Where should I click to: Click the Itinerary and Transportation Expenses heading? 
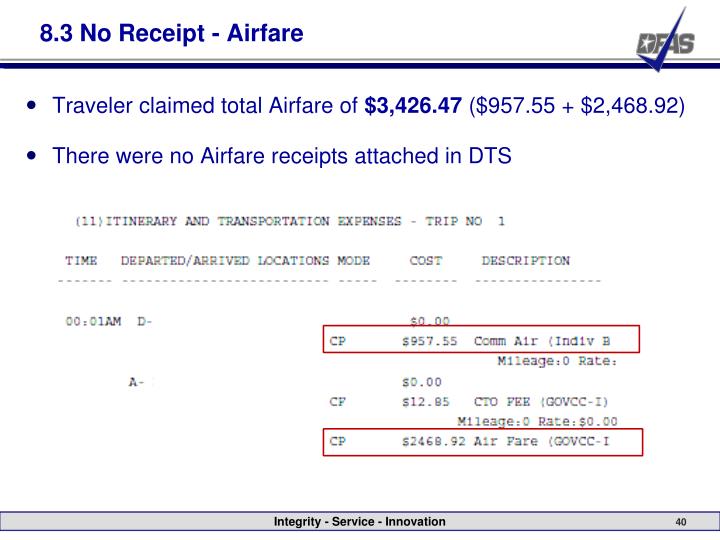coord(290,221)
